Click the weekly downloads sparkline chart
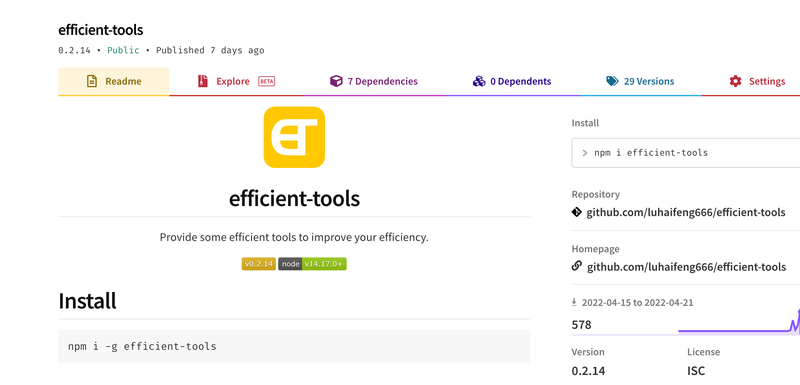 [x=739, y=322]
